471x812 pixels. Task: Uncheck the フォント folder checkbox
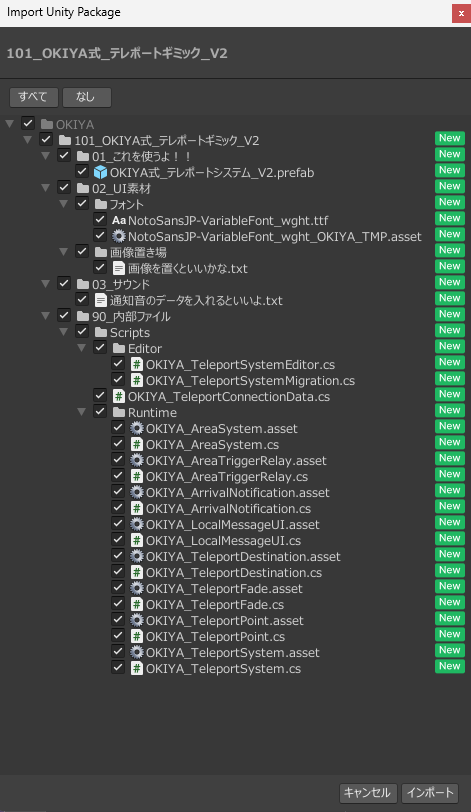82,204
